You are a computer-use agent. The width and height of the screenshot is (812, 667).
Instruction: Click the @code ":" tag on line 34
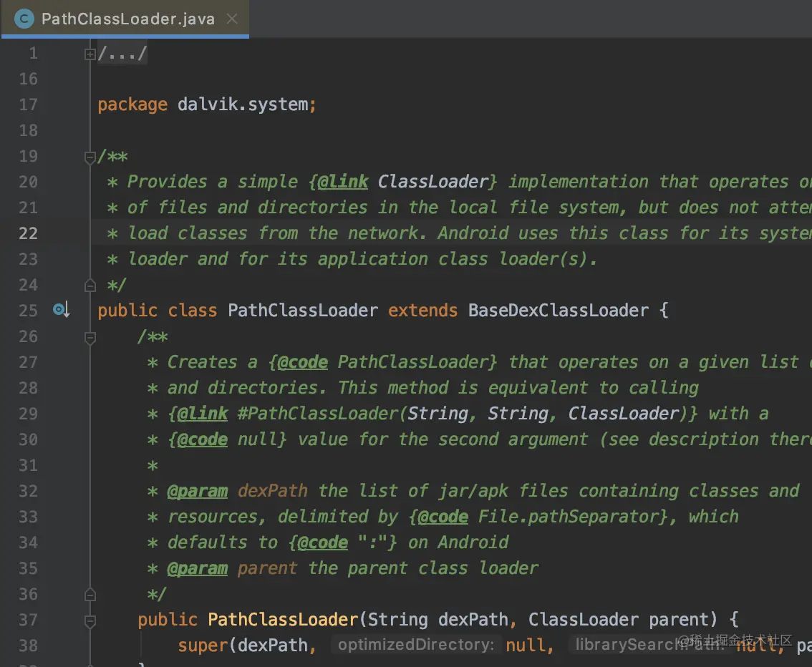point(323,542)
